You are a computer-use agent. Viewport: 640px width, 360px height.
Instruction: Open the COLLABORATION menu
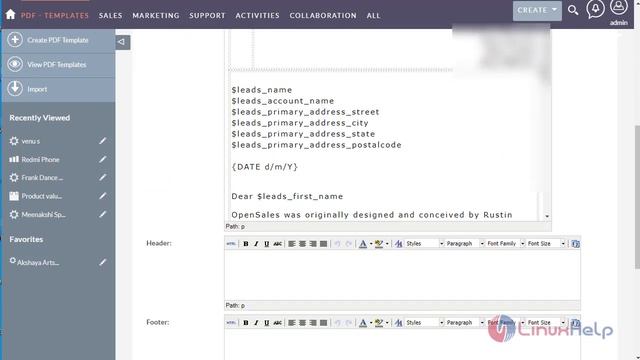click(x=323, y=16)
